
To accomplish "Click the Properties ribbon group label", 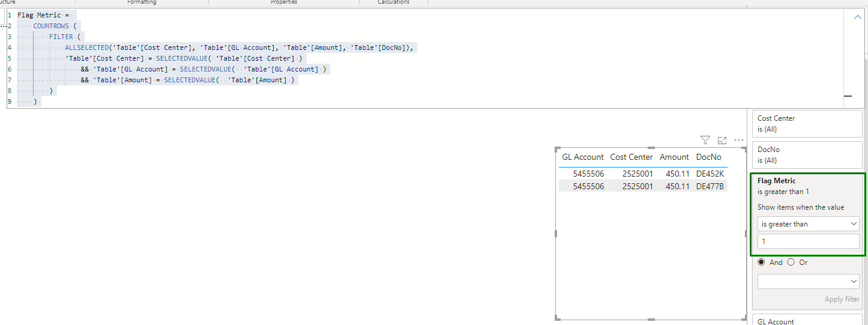I will (x=284, y=2).
